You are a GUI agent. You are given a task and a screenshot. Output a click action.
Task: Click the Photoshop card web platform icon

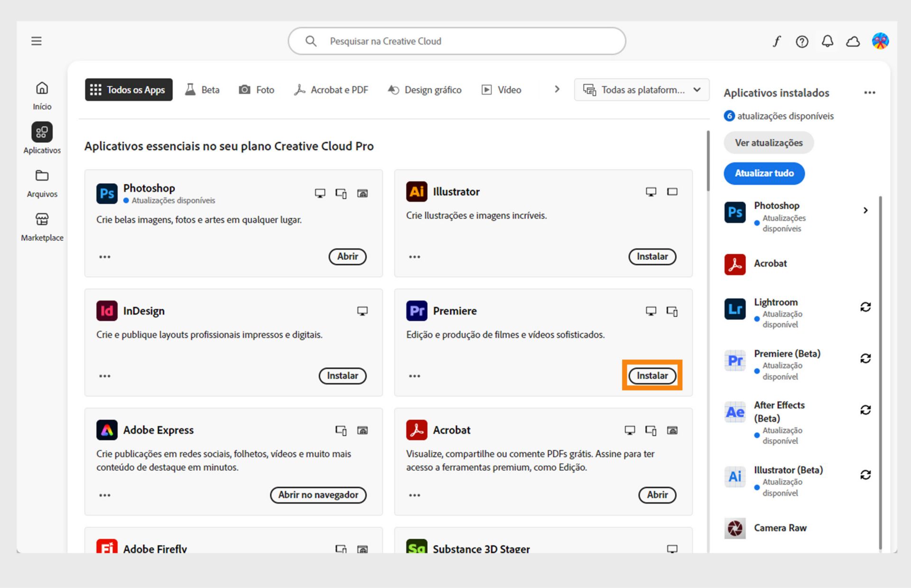point(363,193)
